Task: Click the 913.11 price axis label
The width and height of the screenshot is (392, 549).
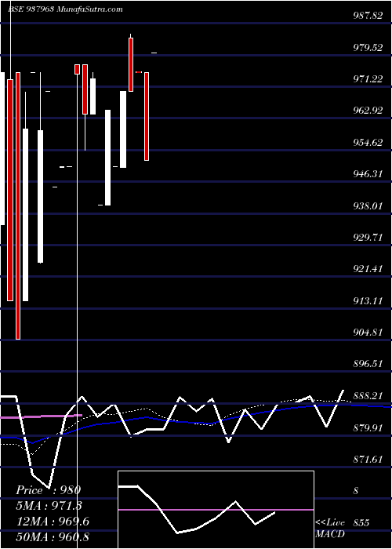Action: (367, 300)
